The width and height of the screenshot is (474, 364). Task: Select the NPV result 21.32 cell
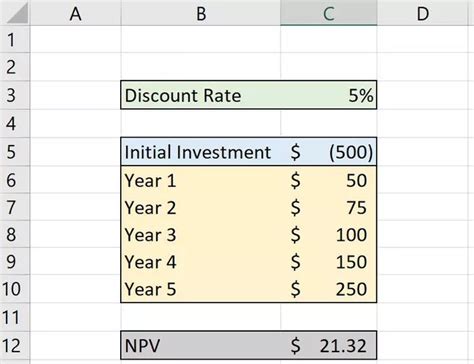click(329, 345)
